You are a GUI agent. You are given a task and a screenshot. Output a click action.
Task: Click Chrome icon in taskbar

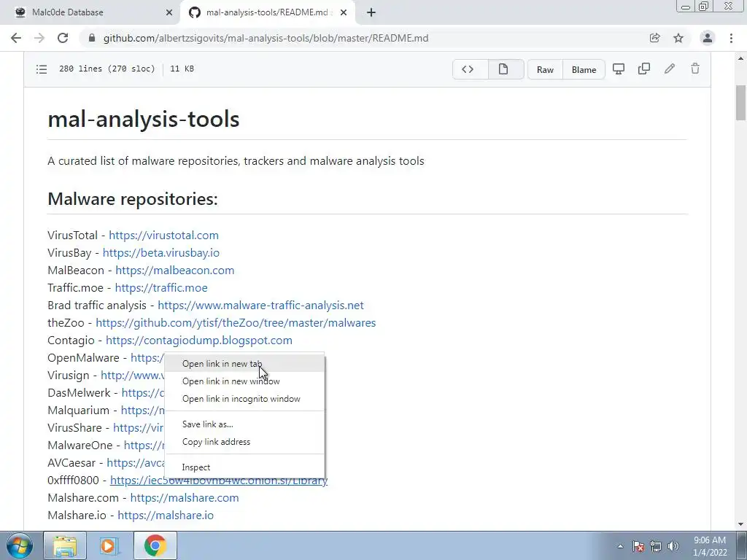pos(155,545)
